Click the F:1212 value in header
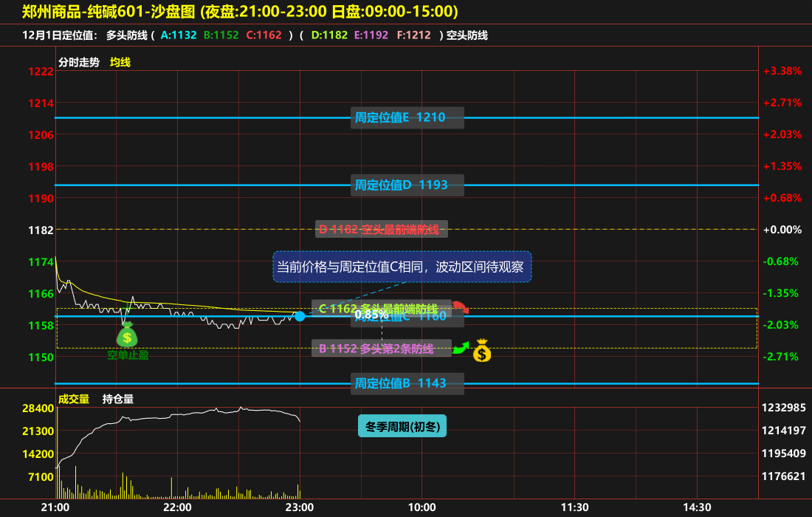Image resolution: width=812 pixels, height=517 pixels. 413,35
